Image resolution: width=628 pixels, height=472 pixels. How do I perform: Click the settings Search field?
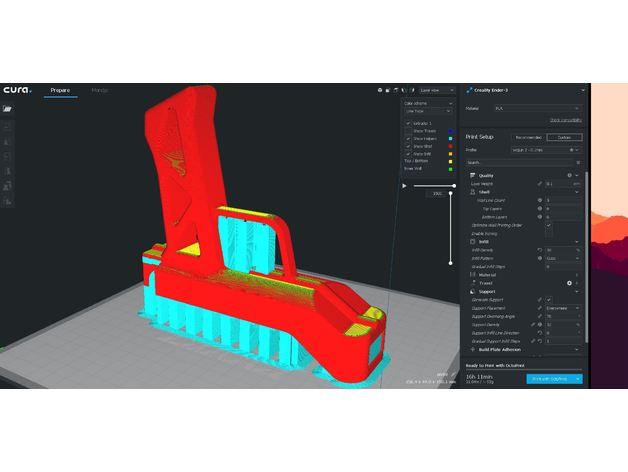click(x=520, y=162)
